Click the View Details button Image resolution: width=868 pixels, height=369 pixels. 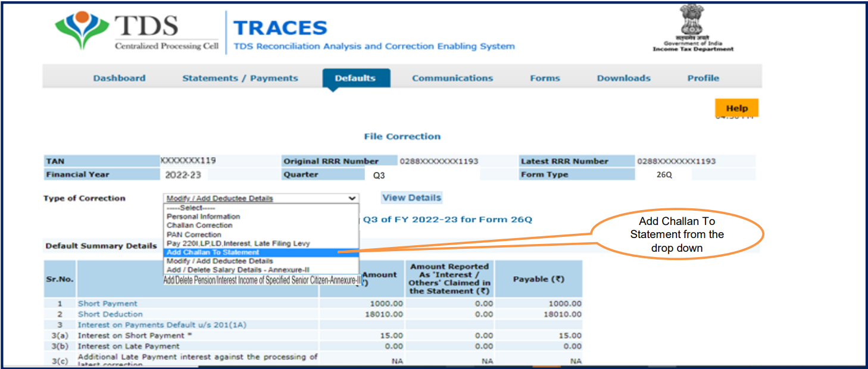(x=412, y=198)
